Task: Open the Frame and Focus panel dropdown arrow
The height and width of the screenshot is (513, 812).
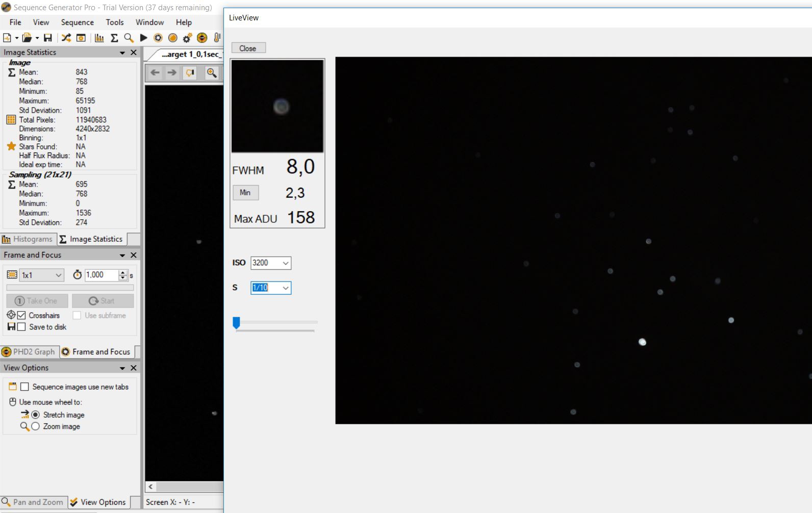Action: [122, 255]
